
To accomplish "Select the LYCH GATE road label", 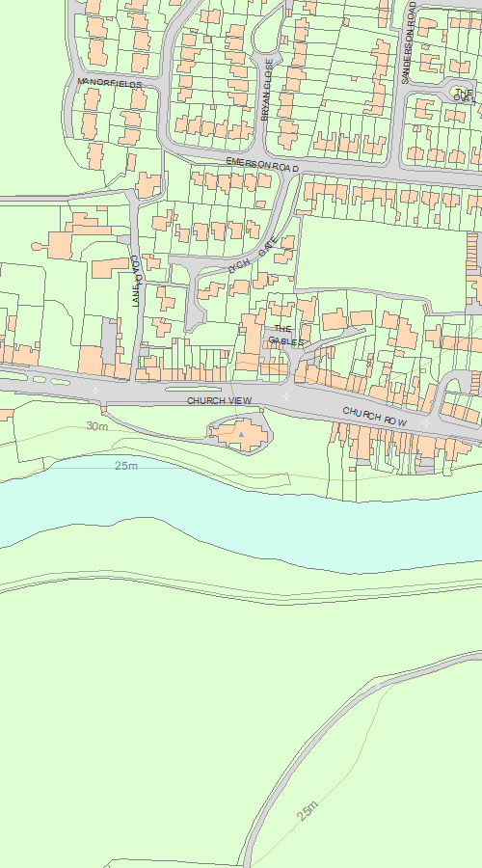I will (x=253, y=256).
